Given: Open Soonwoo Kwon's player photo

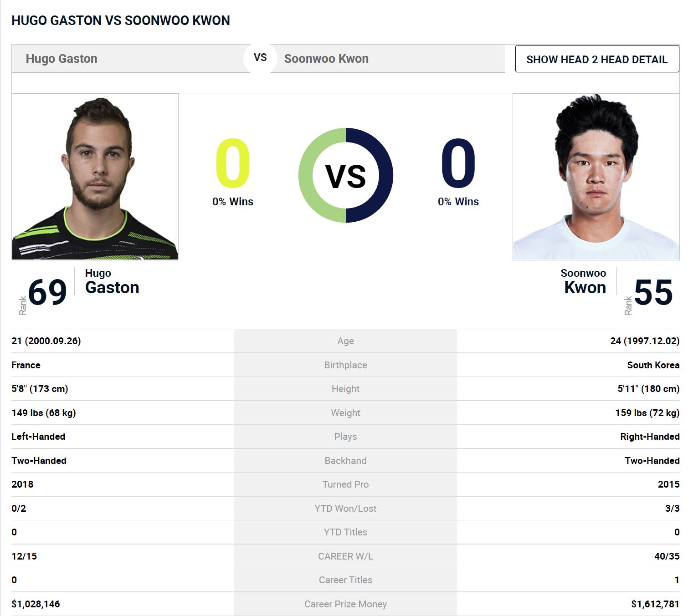Looking at the screenshot, I should tap(596, 177).
